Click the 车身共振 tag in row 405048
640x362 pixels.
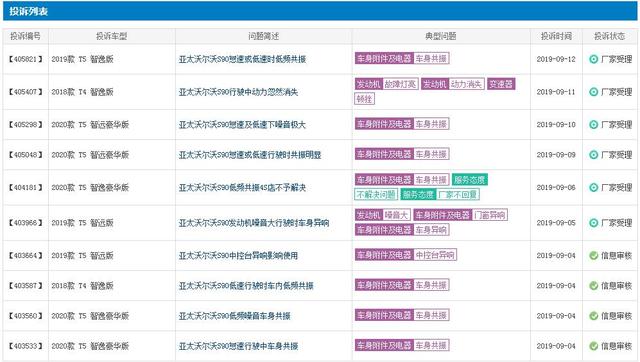point(431,154)
